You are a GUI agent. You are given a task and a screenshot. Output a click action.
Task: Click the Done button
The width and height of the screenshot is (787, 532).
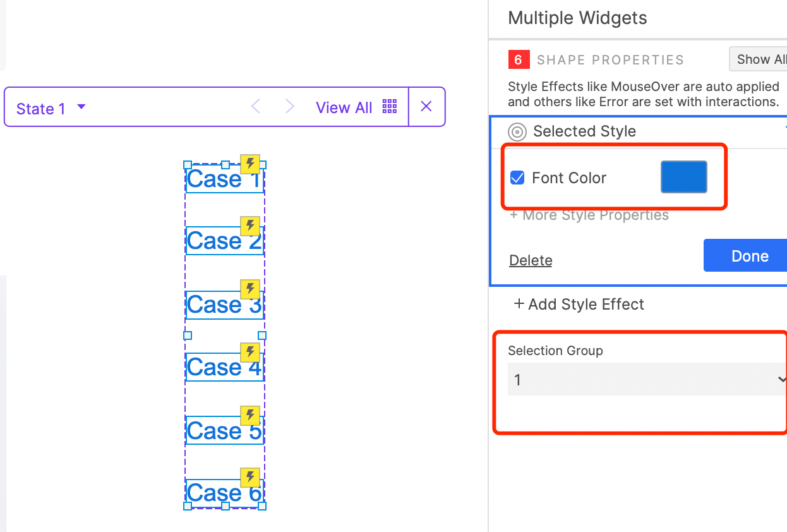pos(749,256)
